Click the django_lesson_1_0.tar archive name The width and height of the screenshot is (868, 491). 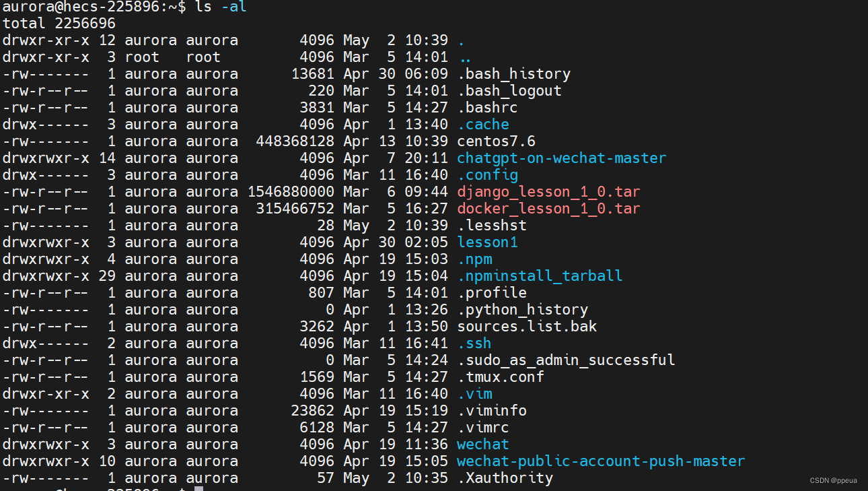pos(548,192)
